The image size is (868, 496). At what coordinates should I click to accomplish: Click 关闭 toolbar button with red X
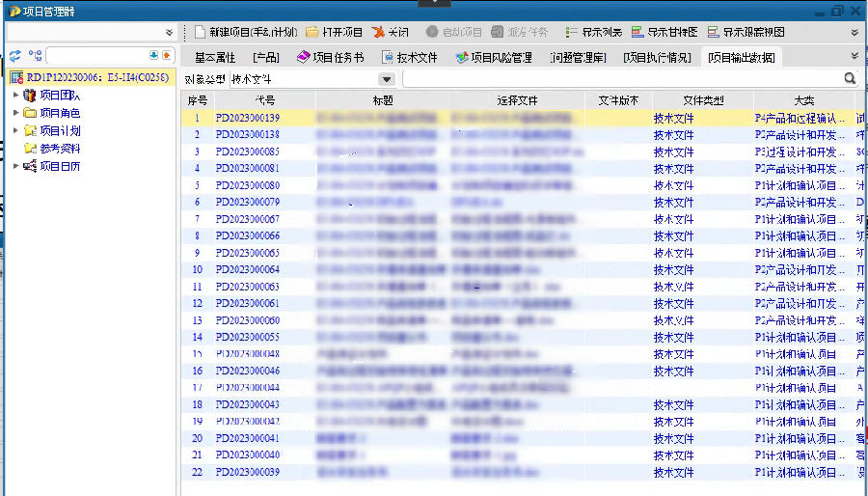pyautogui.click(x=391, y=32)
